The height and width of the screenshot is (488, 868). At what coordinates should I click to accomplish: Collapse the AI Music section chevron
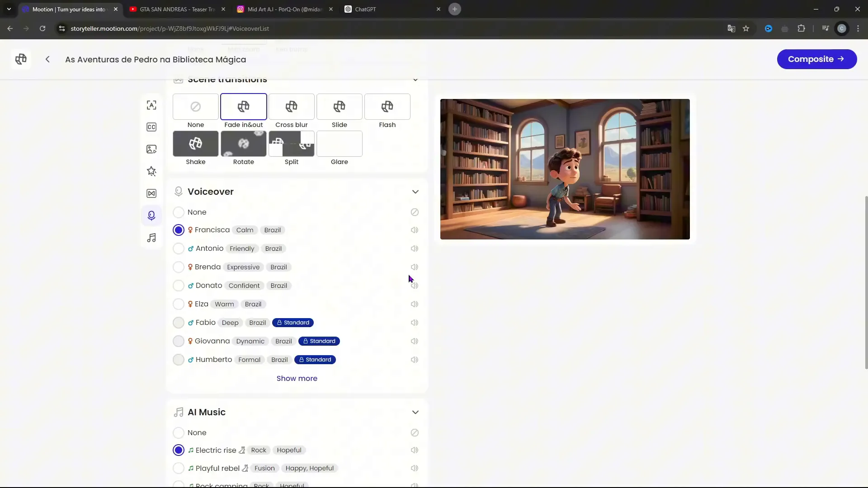(415, 412)
